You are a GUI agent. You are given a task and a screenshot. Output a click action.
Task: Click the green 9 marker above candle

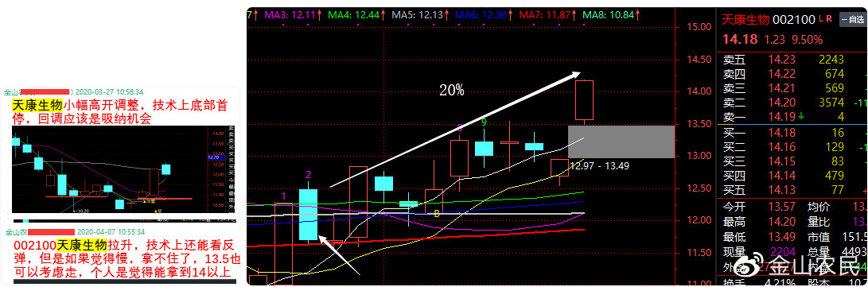pyautogui.click(x=484, y=122)
